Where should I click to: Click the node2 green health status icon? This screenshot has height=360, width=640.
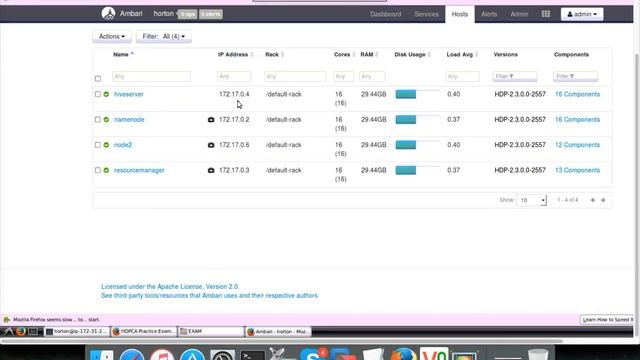pos(106,145)
